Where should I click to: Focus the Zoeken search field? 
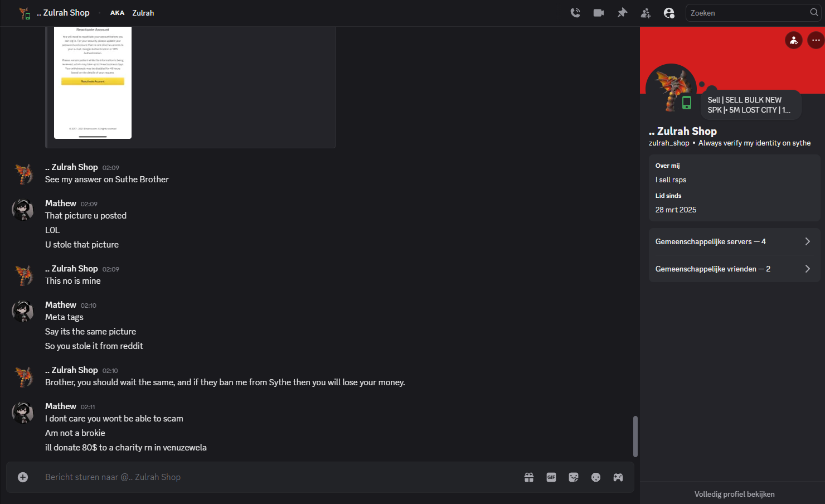tap(749, 13)
